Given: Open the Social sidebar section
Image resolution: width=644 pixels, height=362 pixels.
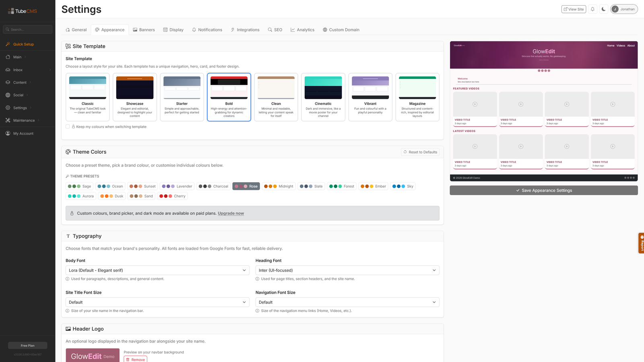Looking at the screenshot, I should 17,95.
